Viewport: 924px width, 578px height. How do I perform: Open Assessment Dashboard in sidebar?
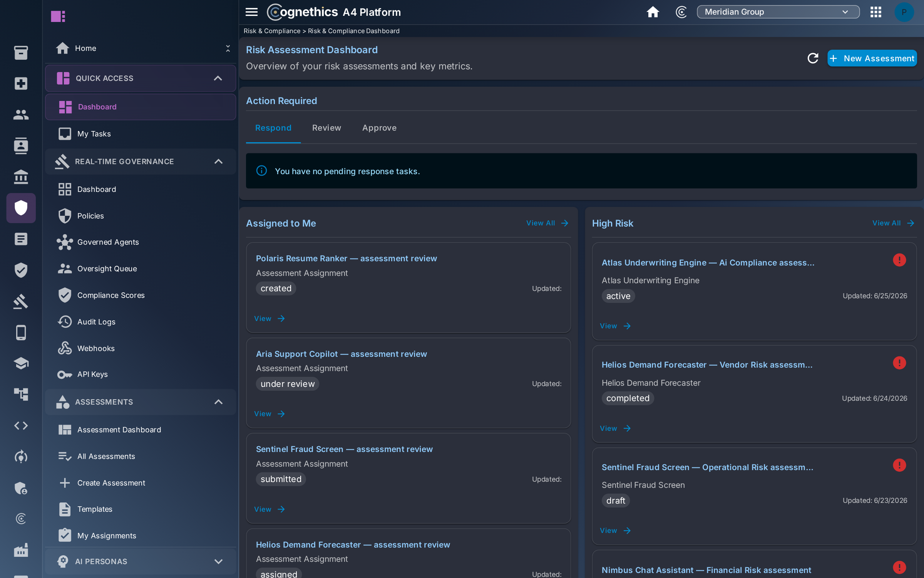140,430
